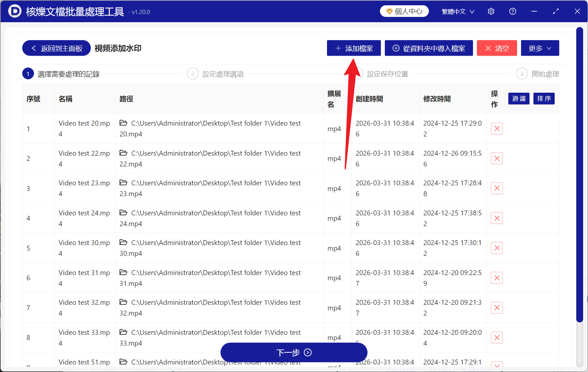Click the help question mark icon
The height and width of the screenshot is (372, 588).
point(512,11)
